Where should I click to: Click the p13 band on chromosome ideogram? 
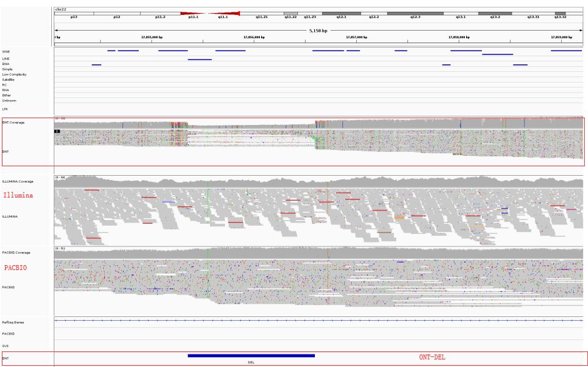74,13
